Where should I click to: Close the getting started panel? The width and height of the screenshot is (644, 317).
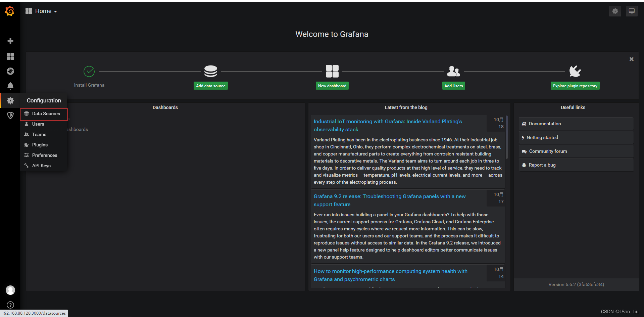coord(632,59)
